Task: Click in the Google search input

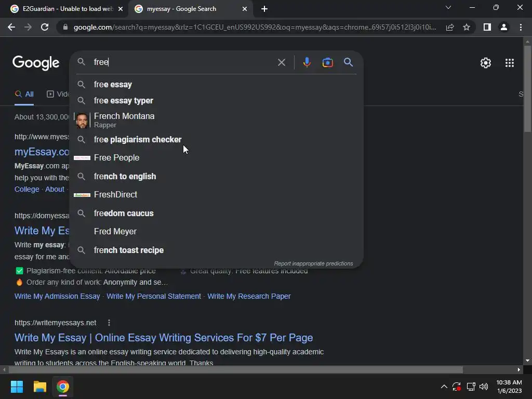Action: [183, 62]
